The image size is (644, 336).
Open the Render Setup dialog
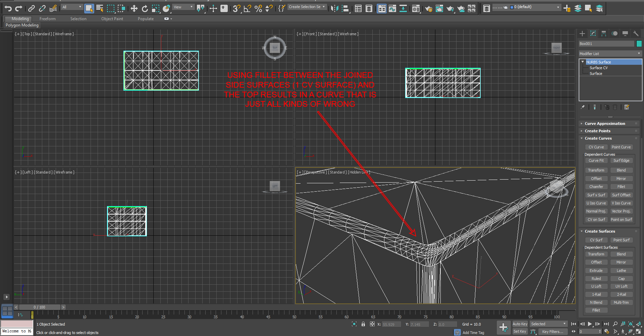point(429,8)
